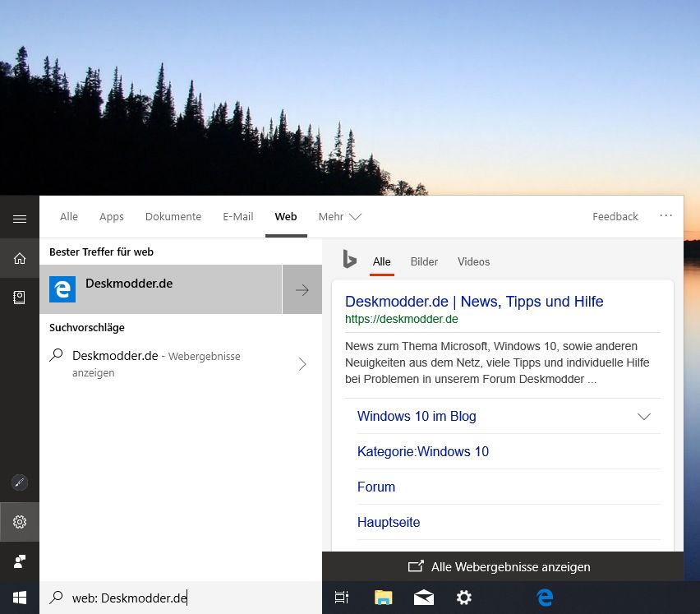
Task: Click the arrow button next to Deskmodder.de best match
Action: coord(302,290)
